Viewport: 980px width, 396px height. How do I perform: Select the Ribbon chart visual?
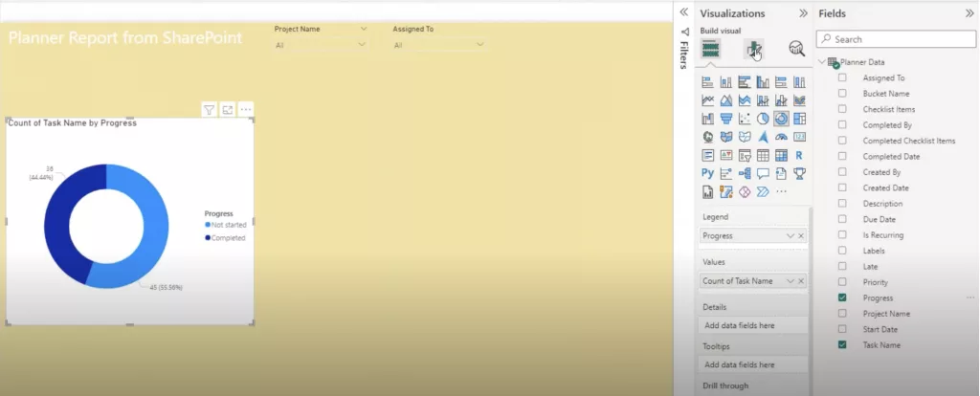[x=799, y=99]
